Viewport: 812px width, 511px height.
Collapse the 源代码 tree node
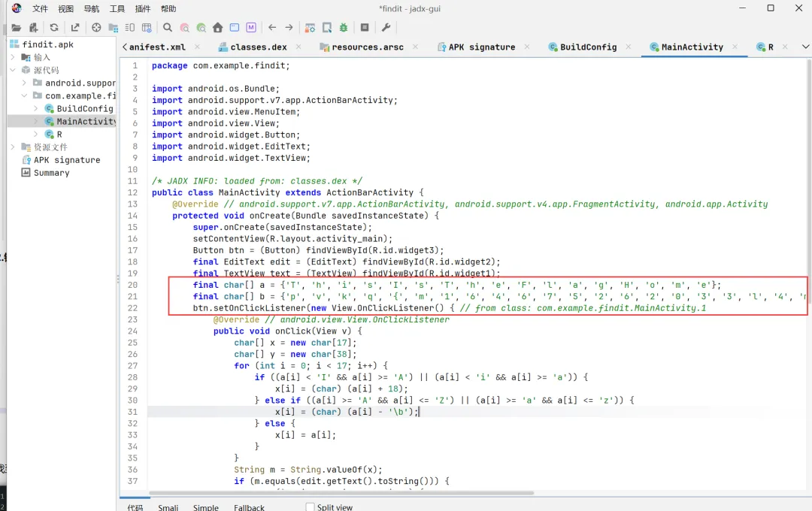click(x=13, y=70)
